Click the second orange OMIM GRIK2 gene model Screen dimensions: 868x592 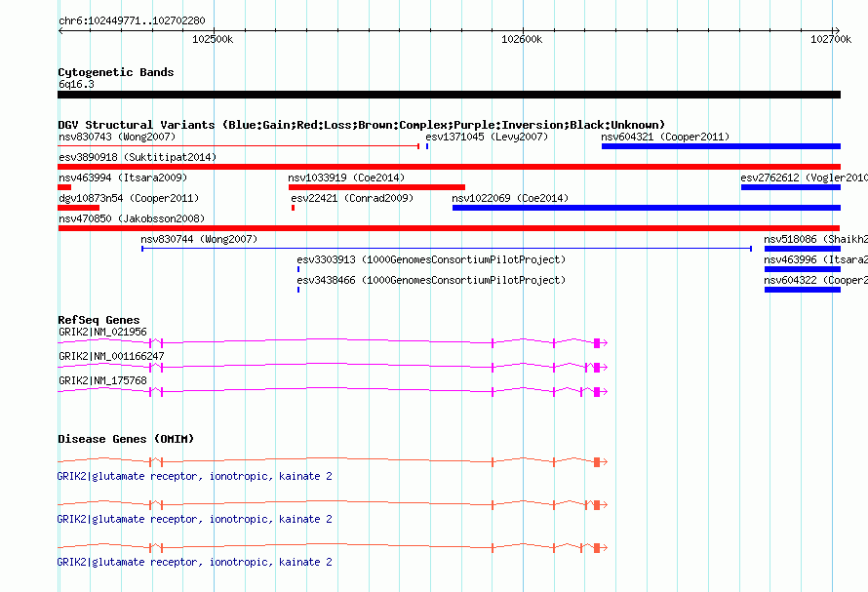click(333, 505)
